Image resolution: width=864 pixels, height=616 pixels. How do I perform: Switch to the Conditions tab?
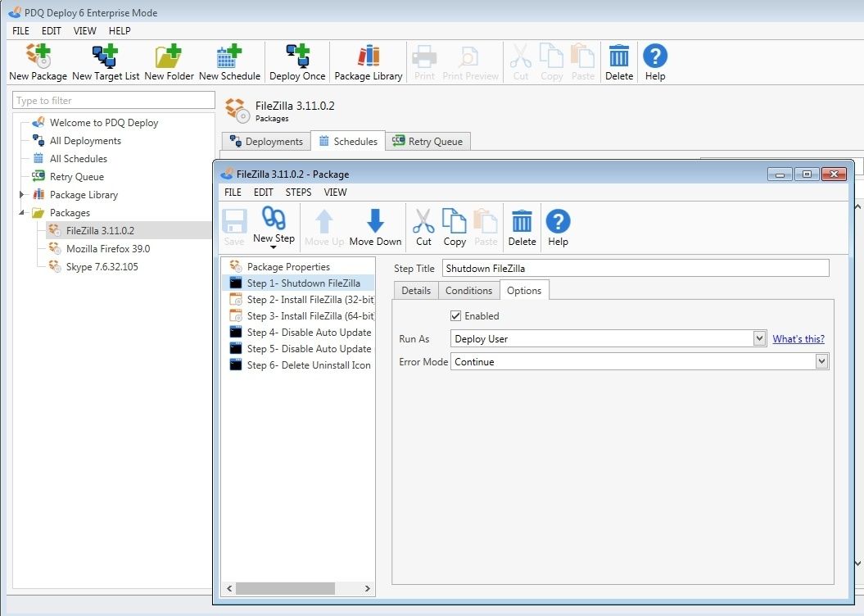click(x=469, y=290)
